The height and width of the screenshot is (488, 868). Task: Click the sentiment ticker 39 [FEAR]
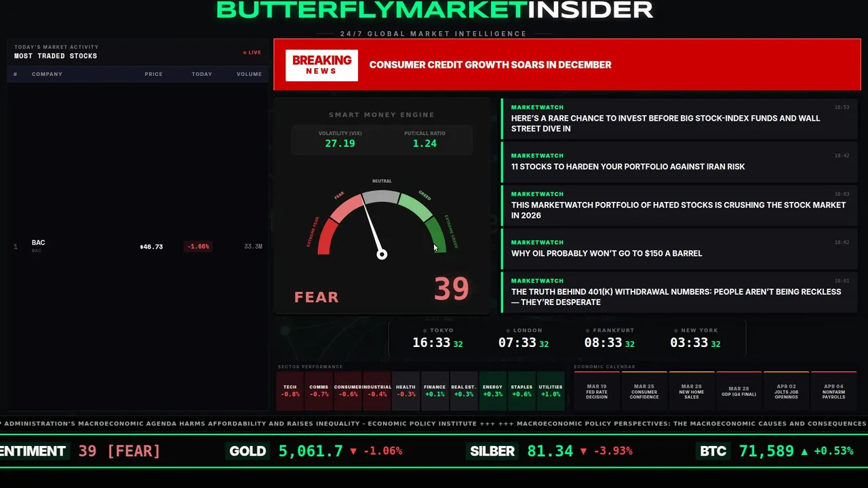119,451
